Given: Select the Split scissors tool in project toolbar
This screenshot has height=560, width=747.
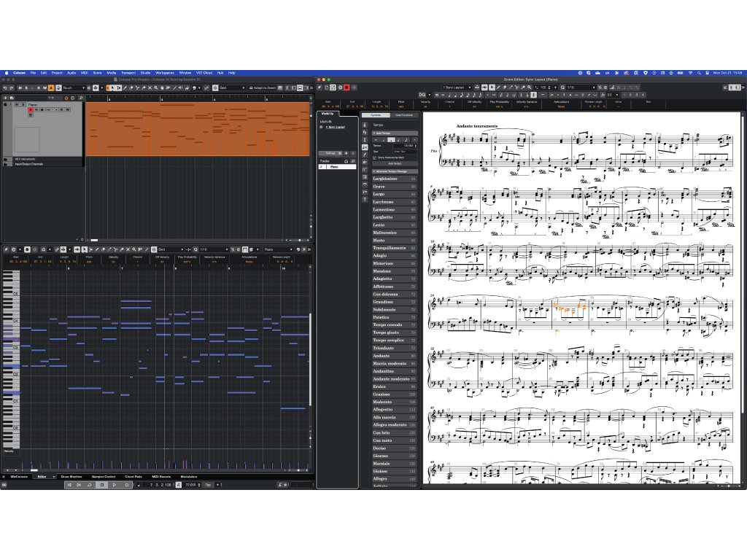Looking at the screenshot, I should click(x=138, y=87).
